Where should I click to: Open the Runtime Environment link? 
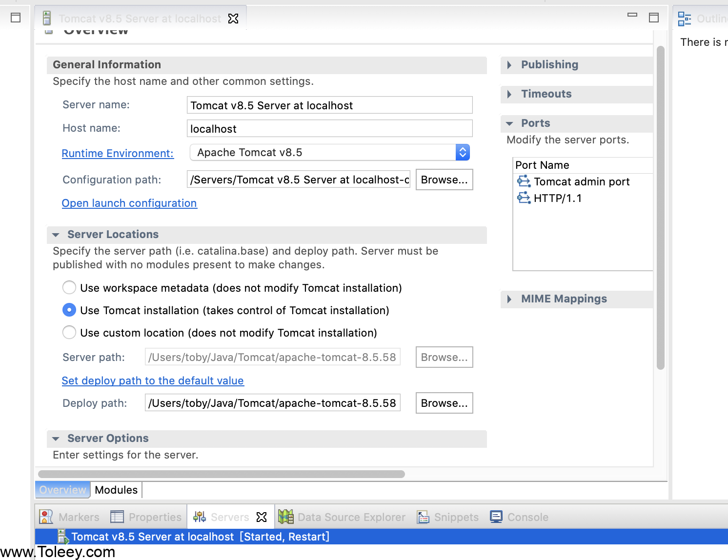(118, 153)
